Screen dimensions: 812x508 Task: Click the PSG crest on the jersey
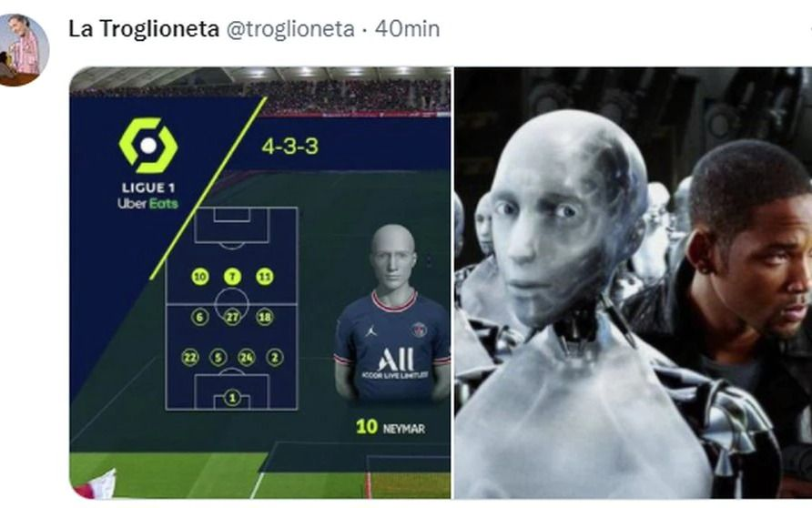click(419, 329)
